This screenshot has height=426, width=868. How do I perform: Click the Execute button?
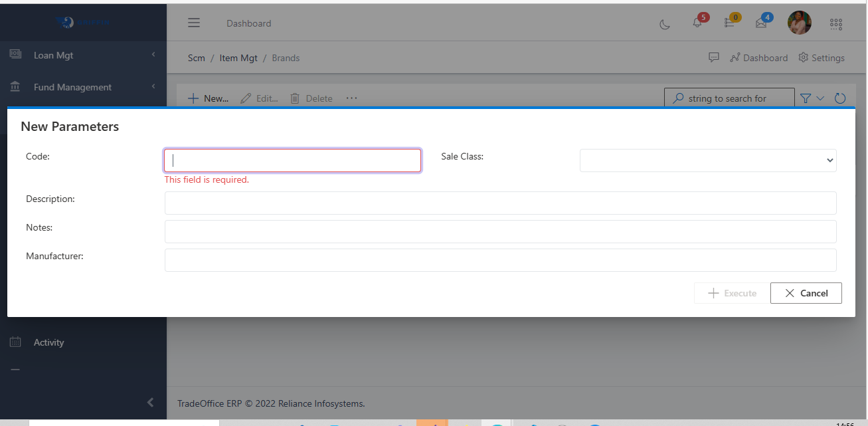(732, 293)
